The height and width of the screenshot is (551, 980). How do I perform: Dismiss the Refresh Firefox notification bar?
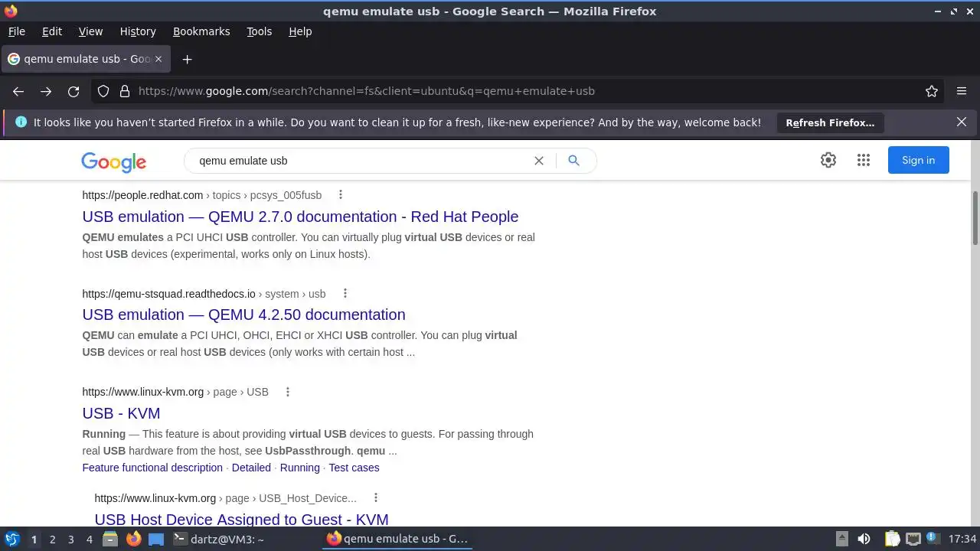tap(962, 122)
